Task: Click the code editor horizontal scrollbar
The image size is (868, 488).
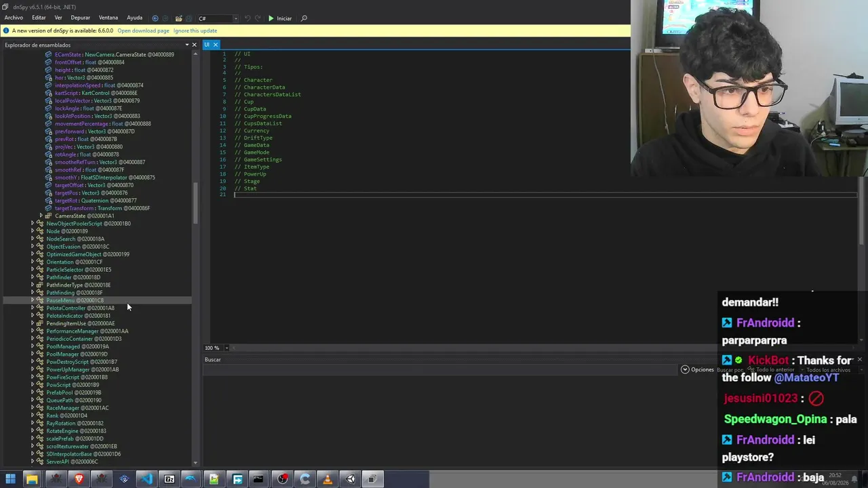Action: 542,348
